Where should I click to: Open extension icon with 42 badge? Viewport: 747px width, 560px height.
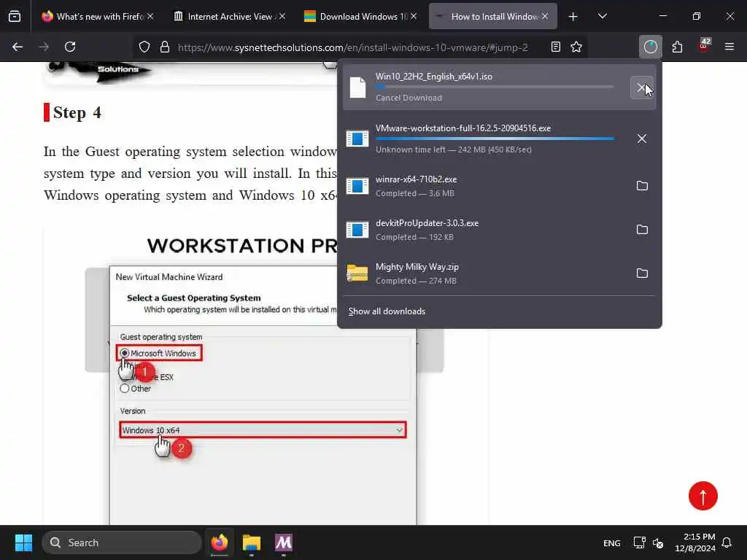(704, 46)
